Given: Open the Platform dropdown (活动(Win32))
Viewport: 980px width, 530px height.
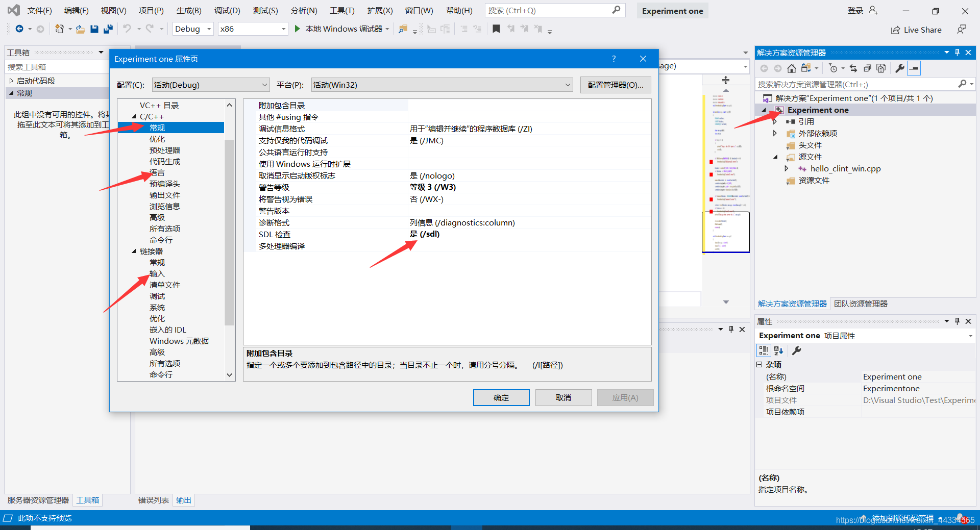Looking at the screenshot, I should (x=442, y=85).
